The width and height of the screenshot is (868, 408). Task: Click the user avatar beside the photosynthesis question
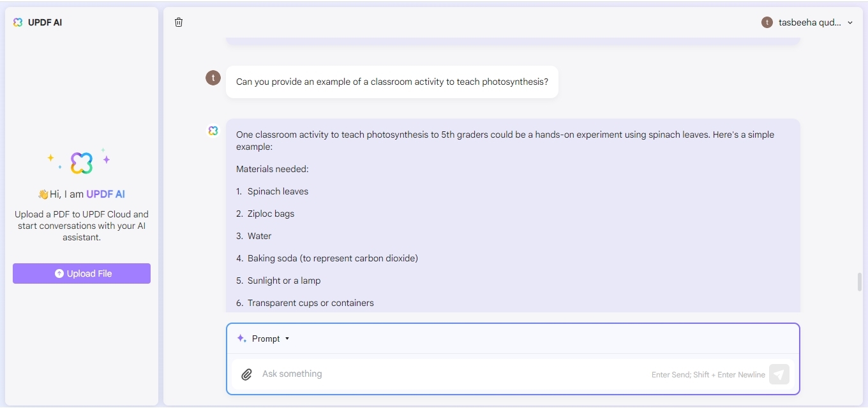[213, 78]
